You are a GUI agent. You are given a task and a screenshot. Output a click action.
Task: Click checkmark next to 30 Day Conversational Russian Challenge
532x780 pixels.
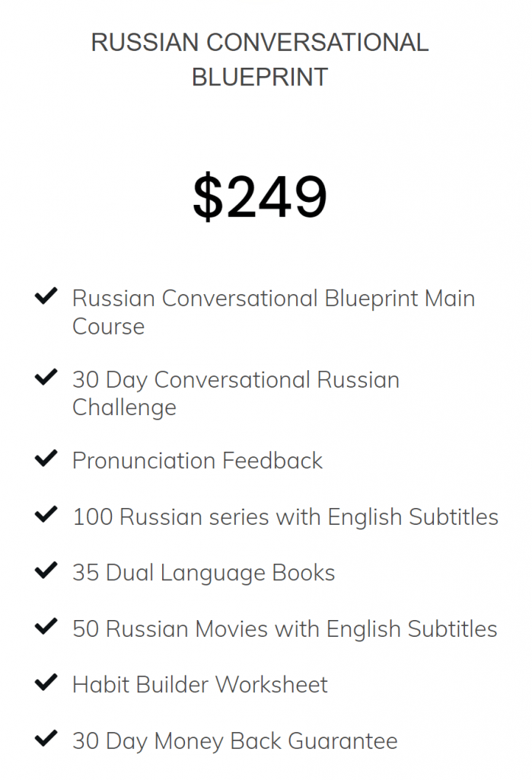pos(46,378)
